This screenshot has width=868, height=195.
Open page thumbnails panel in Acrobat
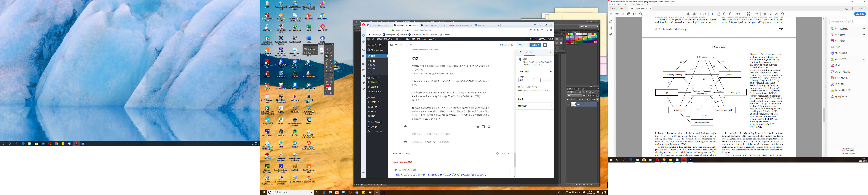pyautogui.click(x=611, y=22)
